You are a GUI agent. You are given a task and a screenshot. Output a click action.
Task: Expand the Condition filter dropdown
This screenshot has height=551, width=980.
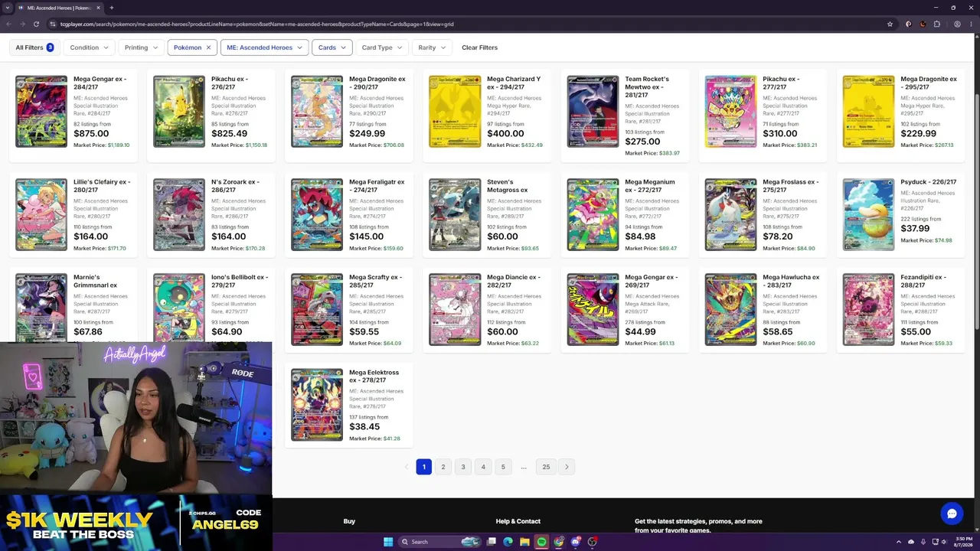90,47
